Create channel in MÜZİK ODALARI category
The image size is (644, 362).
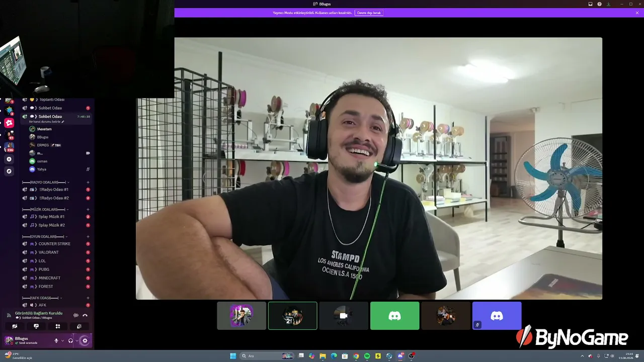click(88, 209)
